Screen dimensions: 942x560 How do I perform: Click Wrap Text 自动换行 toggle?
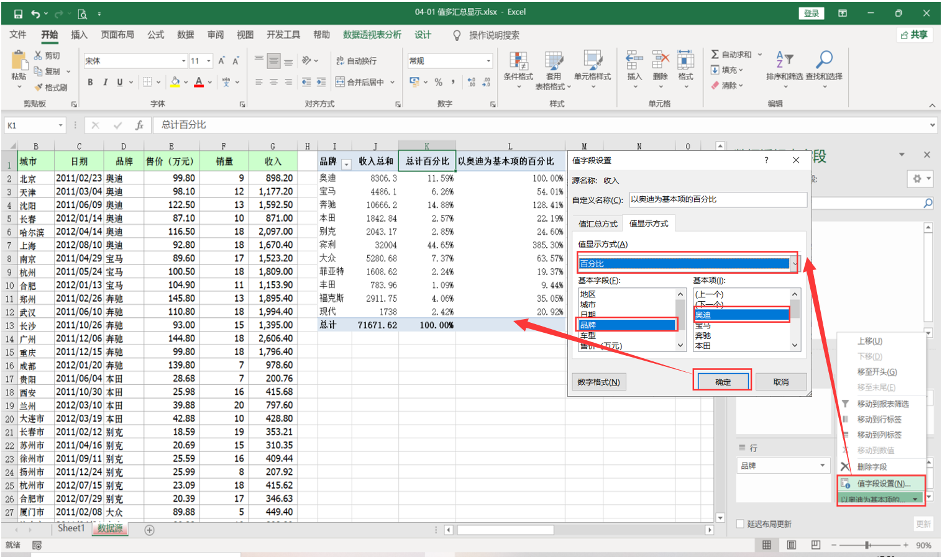356,61
